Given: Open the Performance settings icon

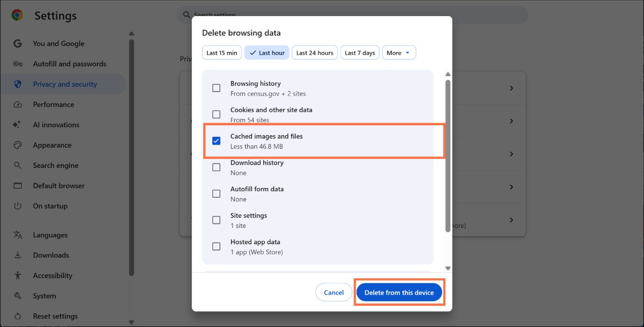Looking at the screenshot, I should pyautogui.click(x=18, y=104).
